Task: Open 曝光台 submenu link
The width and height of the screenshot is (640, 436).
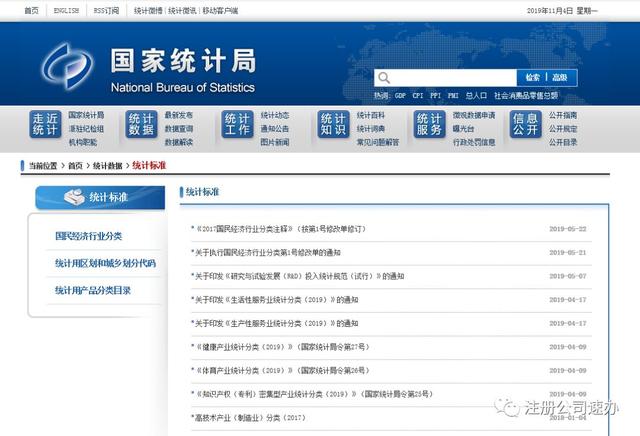Action: [463, 129]
